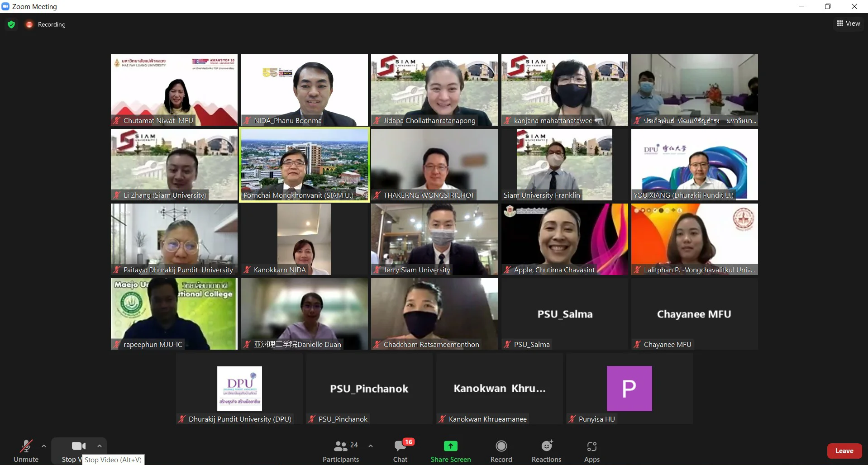Select the PSU_Salma participant tile

tap(564, 314)
